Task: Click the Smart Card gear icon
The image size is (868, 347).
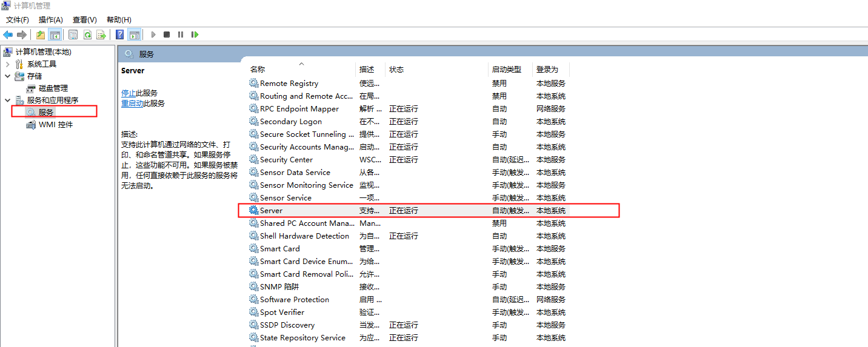Action: click(254, 248)
